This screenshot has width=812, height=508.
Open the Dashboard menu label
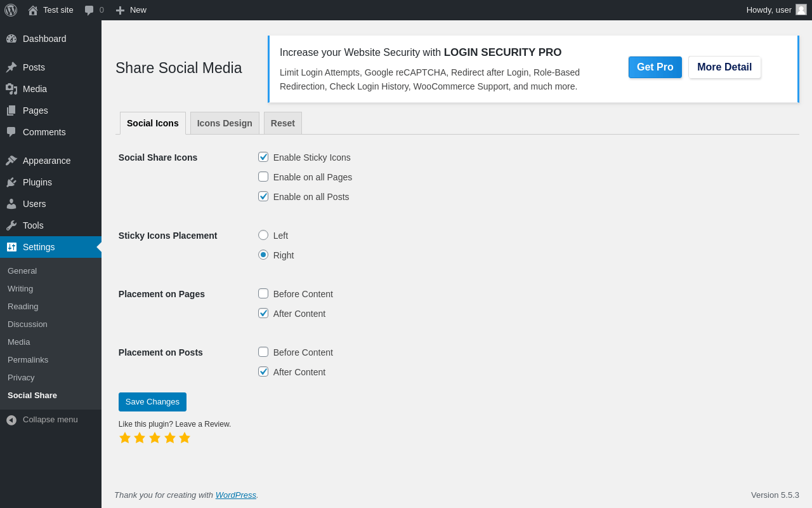[x=44, y=39]
